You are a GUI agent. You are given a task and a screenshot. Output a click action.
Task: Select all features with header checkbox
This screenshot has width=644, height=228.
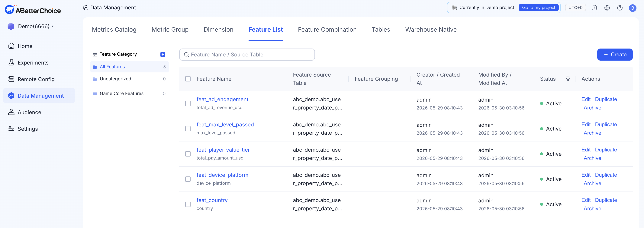tap(188, 79)
